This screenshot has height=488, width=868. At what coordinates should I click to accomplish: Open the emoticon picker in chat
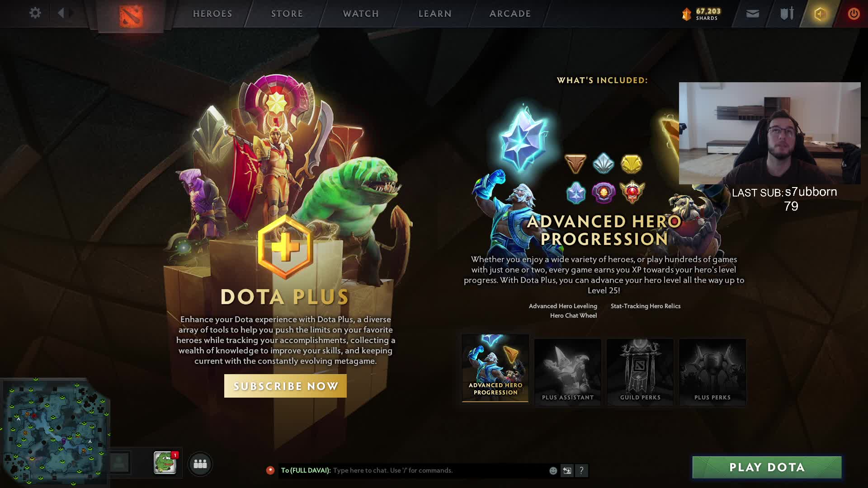click(553, 471)
